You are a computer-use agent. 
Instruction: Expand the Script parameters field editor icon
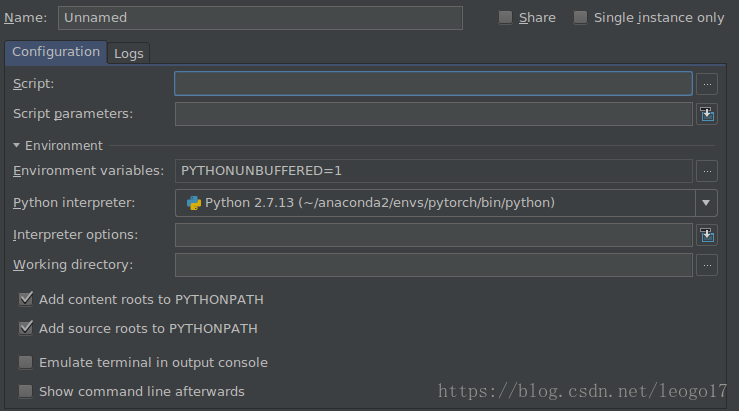[x=707, y=114]
